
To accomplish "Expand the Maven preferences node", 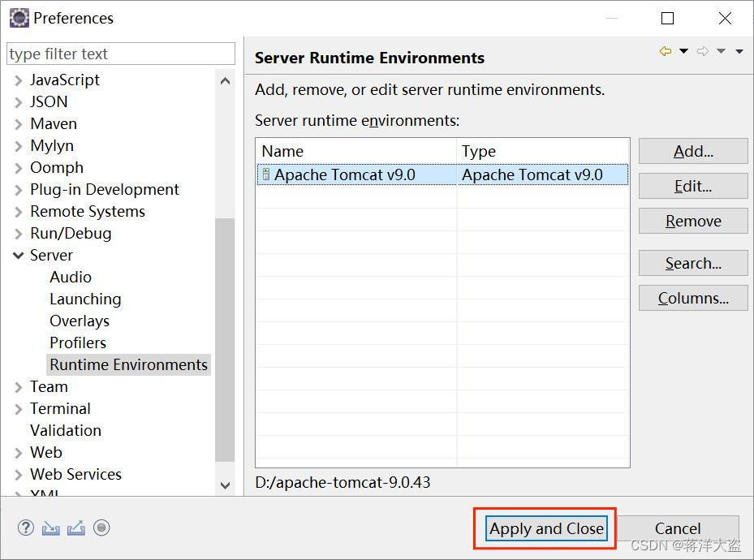I will 18,124.
